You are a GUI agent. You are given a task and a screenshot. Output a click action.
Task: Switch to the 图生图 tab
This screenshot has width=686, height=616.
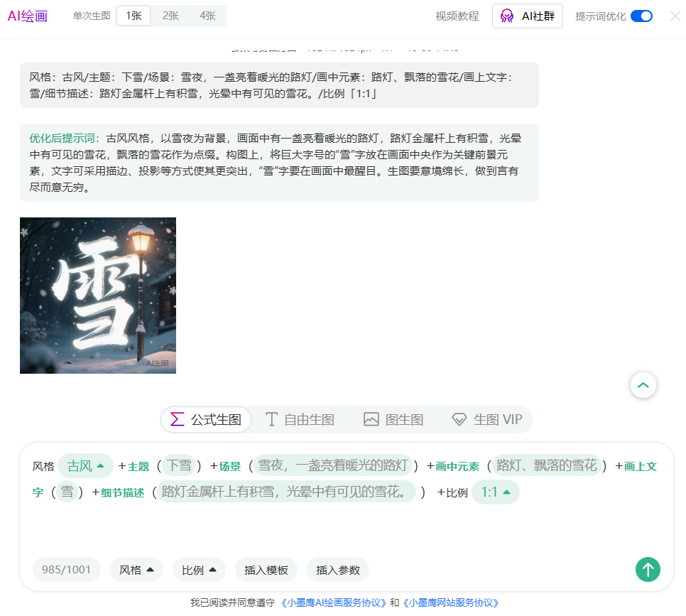tap(393, 419)
